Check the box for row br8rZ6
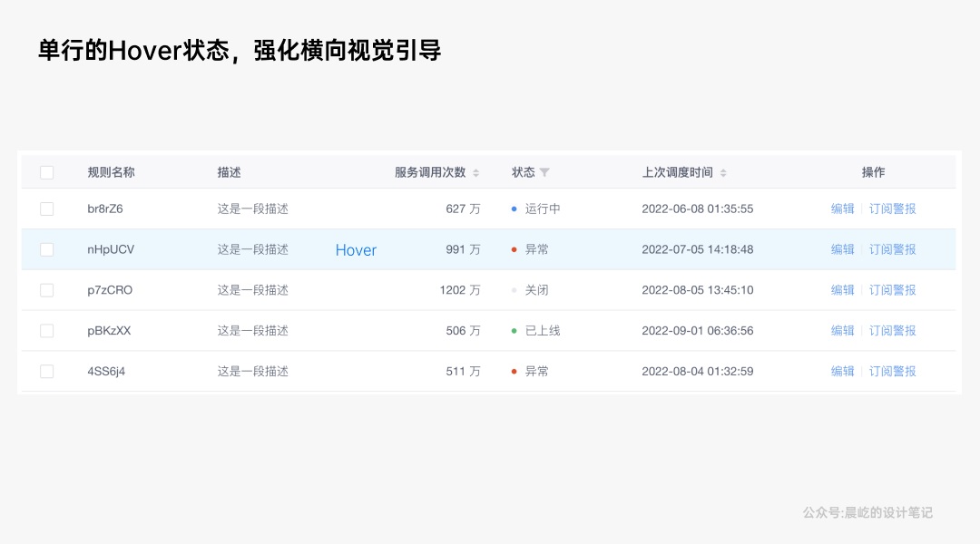This screenshot has height=544, width=980. pyautogui.click(x=47, y=209)
